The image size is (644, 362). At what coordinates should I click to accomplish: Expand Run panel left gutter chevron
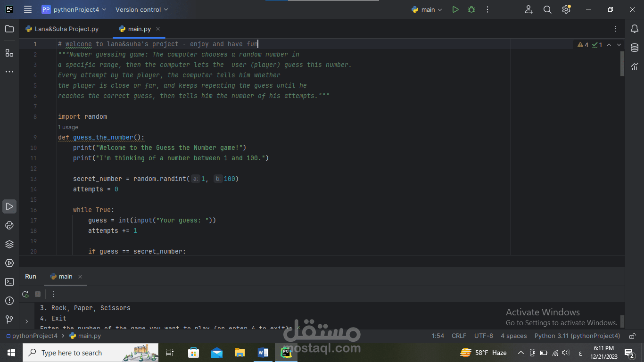[x=26, y=321]
